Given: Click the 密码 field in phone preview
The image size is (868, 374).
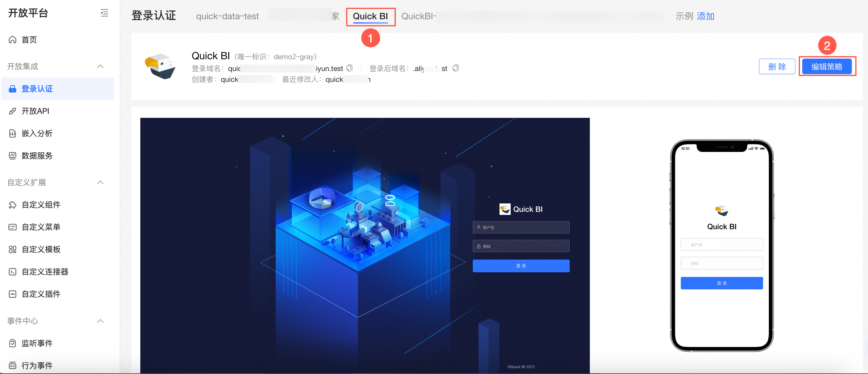Looking at the screenshot, I should click(x=721, y=263).
